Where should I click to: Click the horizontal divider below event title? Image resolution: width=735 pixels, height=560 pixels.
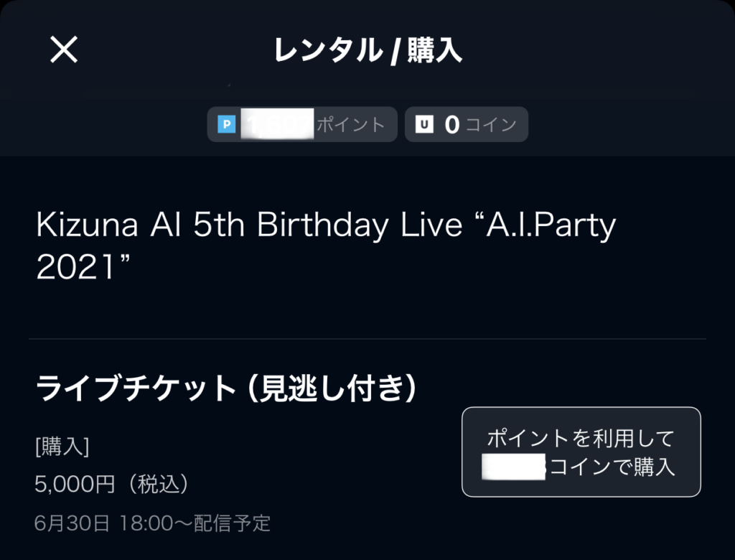pos(367,339)
